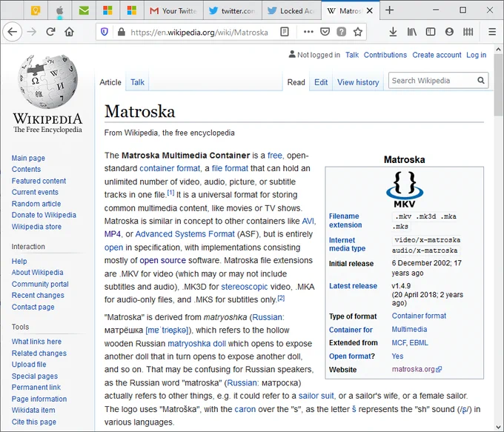This screenshot has height=432, width=504.
Task: Click footnote reference [1]
Action: pyautogui.click(x=170, y=193)
